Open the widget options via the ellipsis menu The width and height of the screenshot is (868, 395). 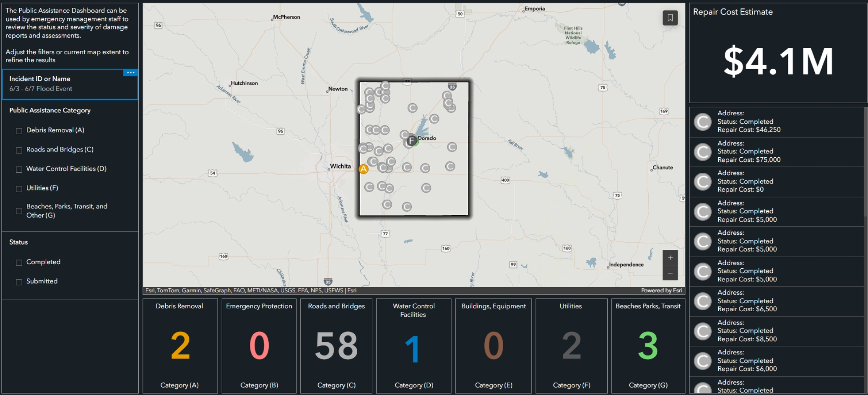point(131,72)
